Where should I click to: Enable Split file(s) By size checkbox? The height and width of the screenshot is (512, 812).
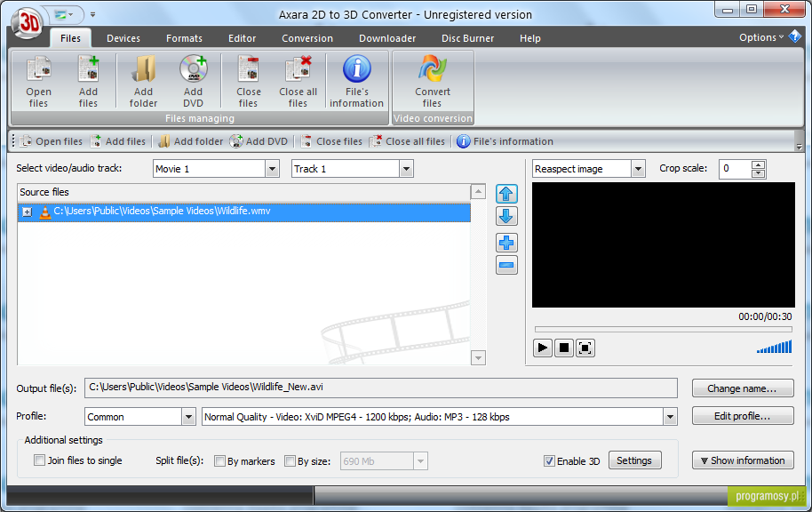click(290, 460)
